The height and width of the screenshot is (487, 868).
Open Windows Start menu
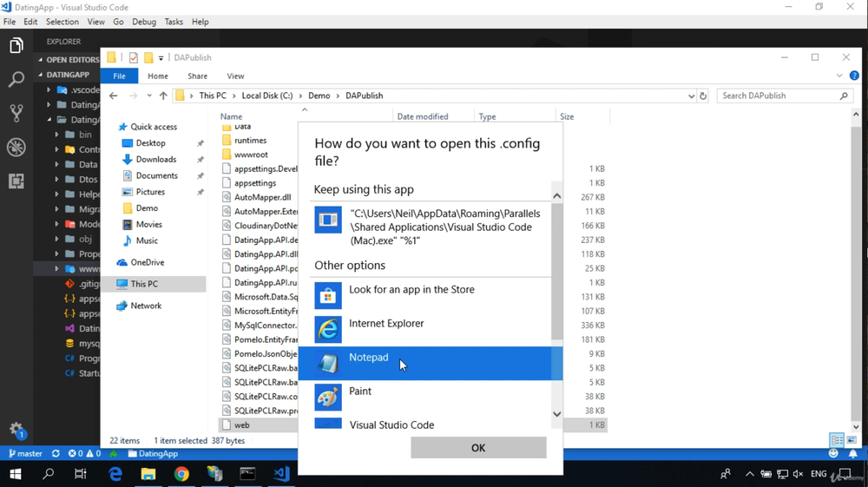click(x=16, y=474)
